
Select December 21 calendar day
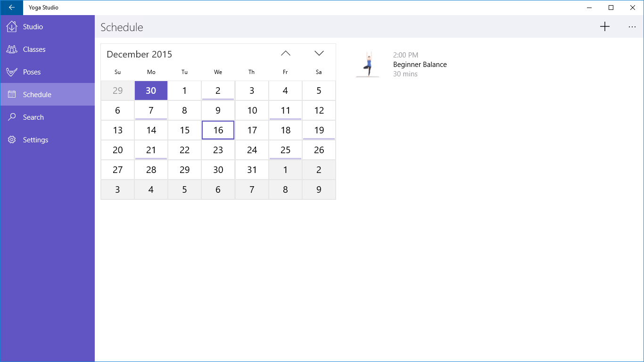click(151, 150)
